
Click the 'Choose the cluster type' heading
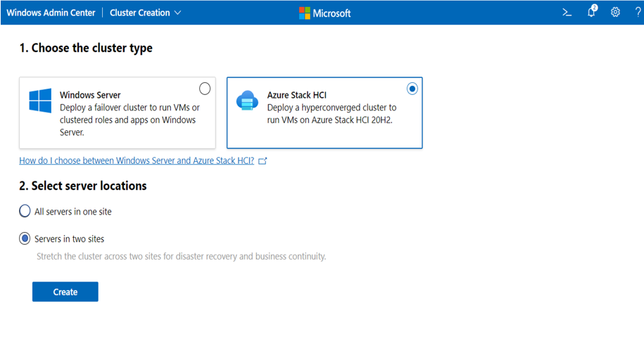pos(86,49)
